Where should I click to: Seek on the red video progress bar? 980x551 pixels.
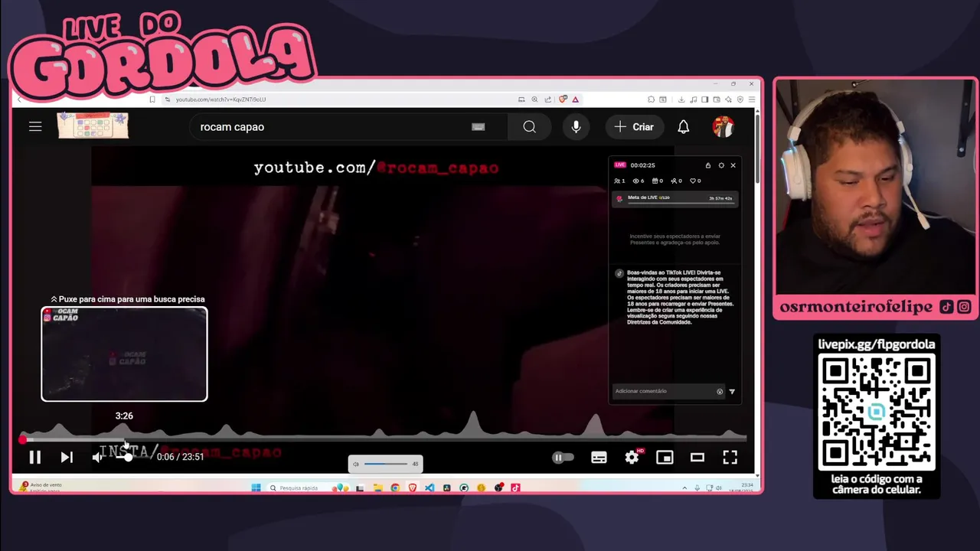[383, 440]
